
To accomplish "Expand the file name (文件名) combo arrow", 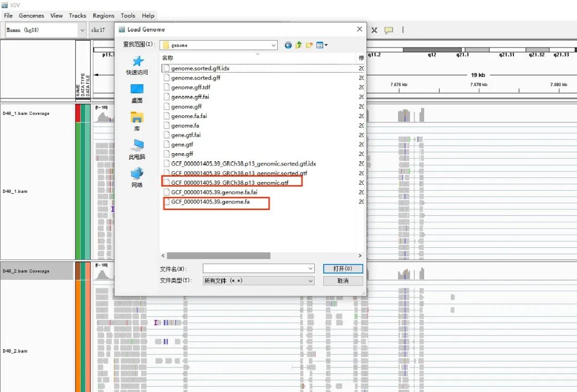I will [x=310, y=269].
